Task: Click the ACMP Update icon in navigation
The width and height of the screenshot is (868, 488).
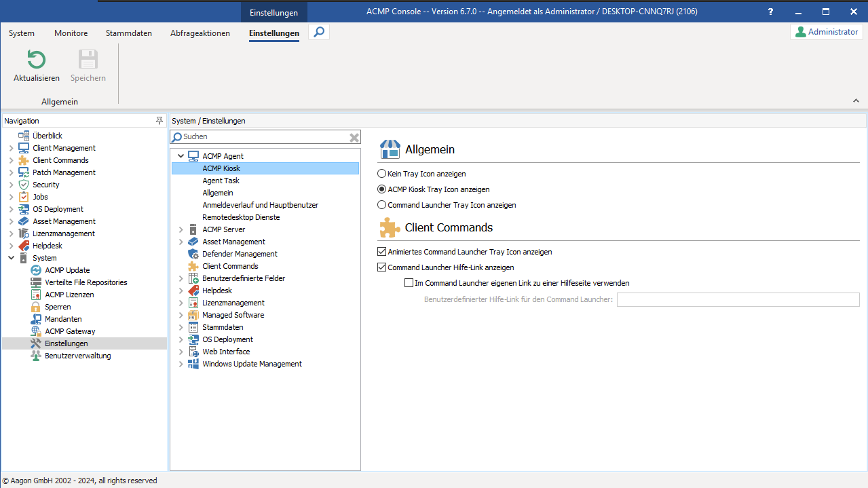Action: 36,270
